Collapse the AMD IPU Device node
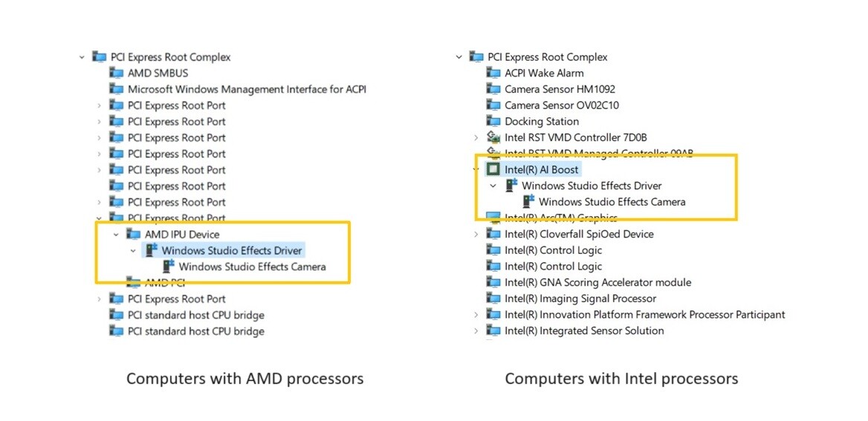 (116, 235)
